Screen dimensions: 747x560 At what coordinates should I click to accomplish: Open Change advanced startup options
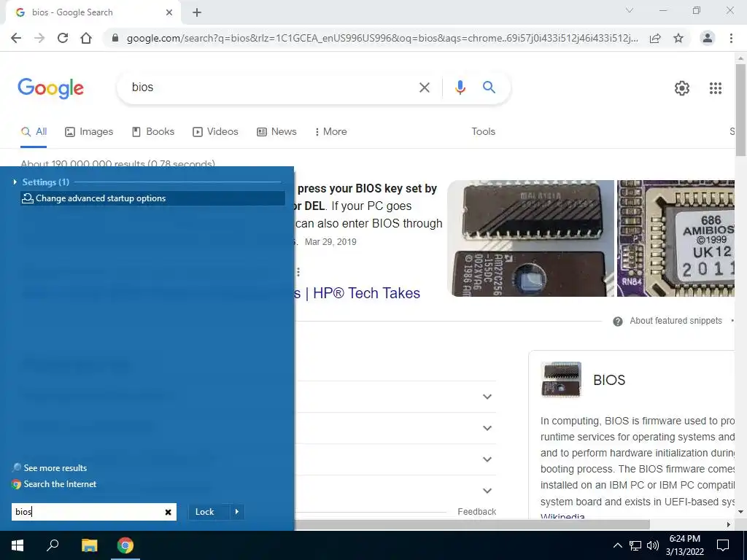(x=153, y=198)
